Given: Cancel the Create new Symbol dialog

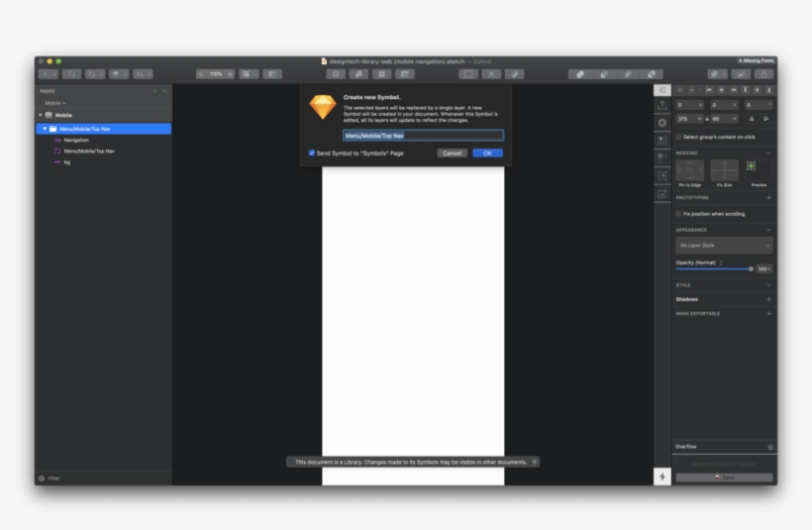Looking at the screenshot, I should [x=453, y=153].
